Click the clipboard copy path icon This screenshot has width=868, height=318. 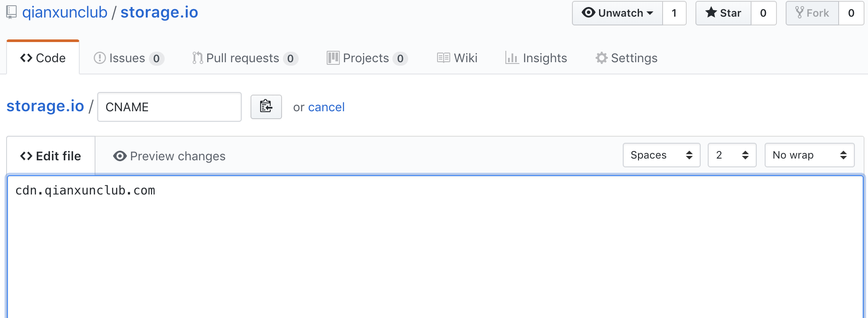(266, 106)
